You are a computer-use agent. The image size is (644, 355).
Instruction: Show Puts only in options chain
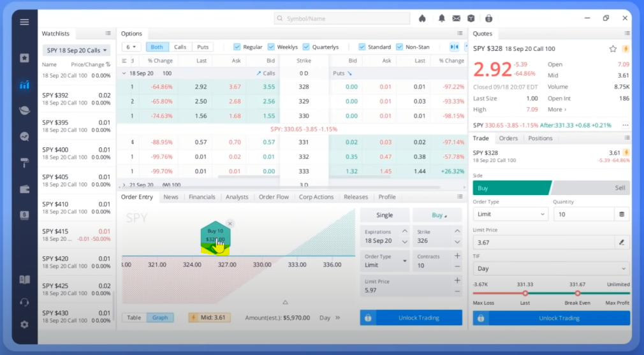(x=203, y=47)
